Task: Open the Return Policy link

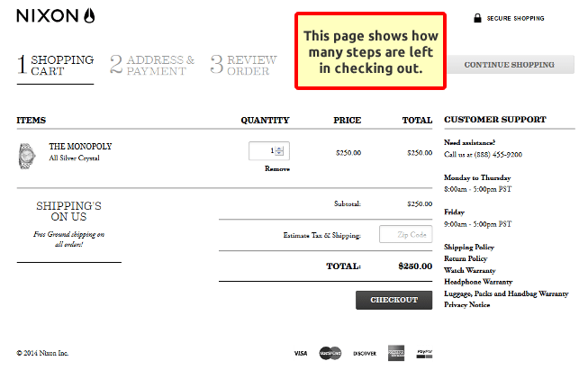Action: 466,258
